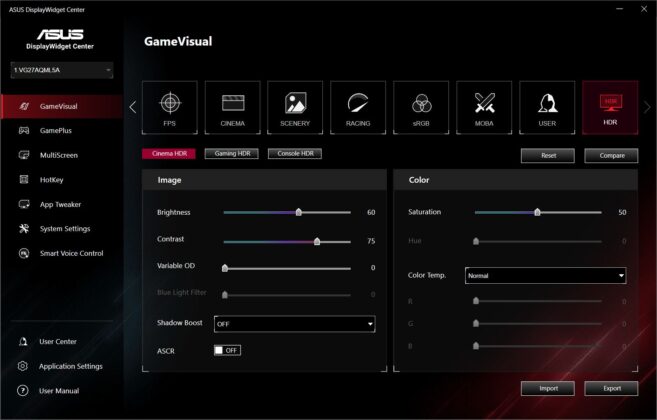The height and width of the screenshot is (420, 657).
Task: Open Application Settings
Action: 62,366
